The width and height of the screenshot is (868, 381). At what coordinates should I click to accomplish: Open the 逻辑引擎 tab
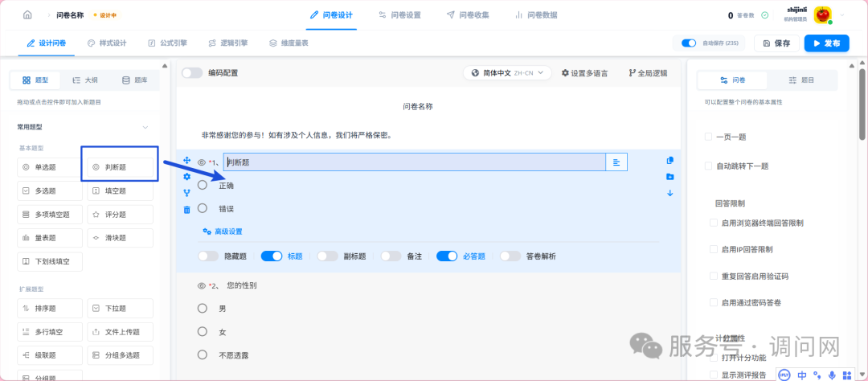point(228,43)
